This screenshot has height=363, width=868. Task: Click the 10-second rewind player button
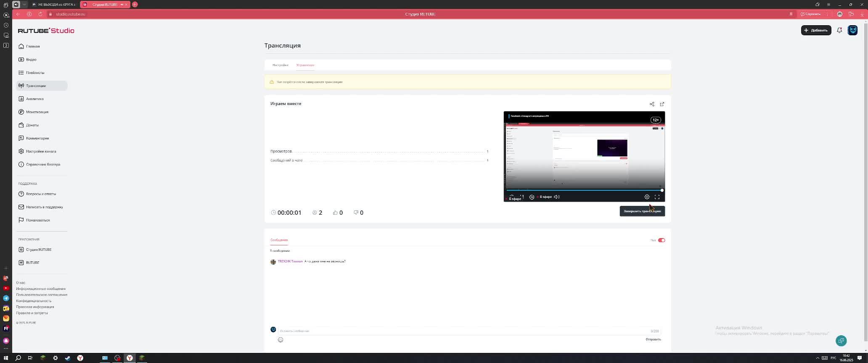tap(532, 197)
